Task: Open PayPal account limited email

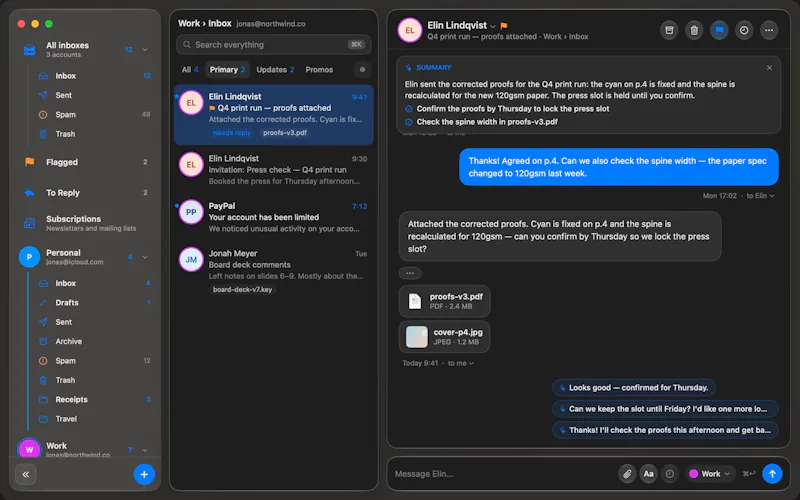Action: tap(273, 217)
